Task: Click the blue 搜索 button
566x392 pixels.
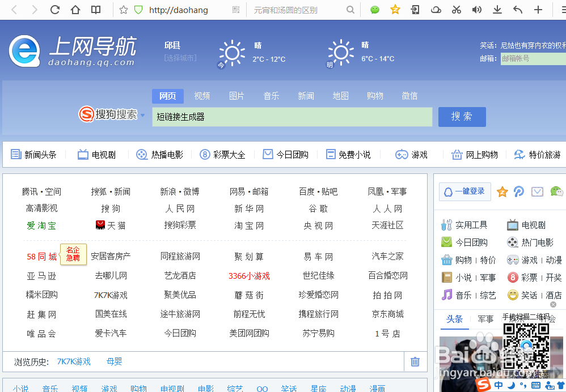Action: pyautogui.click(x=462, y=117)
